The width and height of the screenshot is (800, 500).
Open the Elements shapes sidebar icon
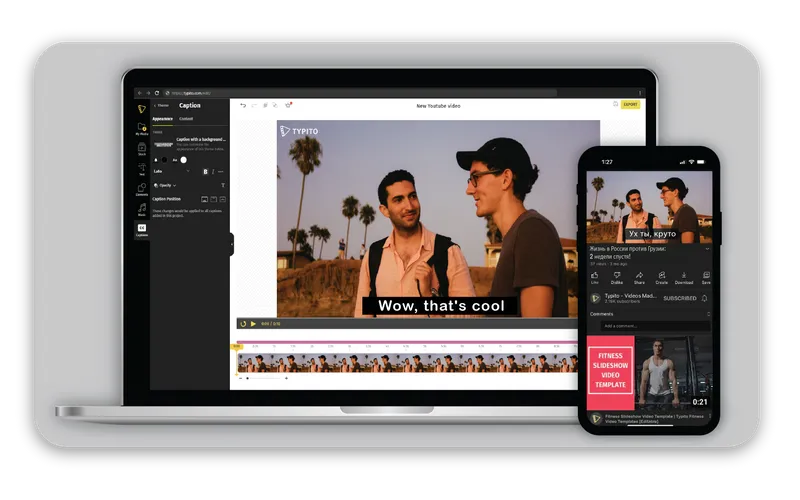coord(142,189)
